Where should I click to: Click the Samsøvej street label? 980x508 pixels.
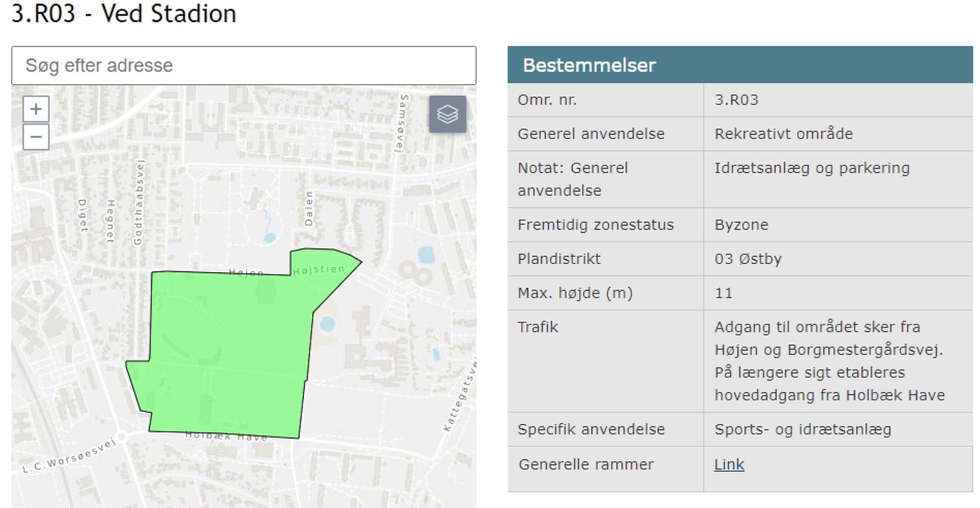pos(403,123)
